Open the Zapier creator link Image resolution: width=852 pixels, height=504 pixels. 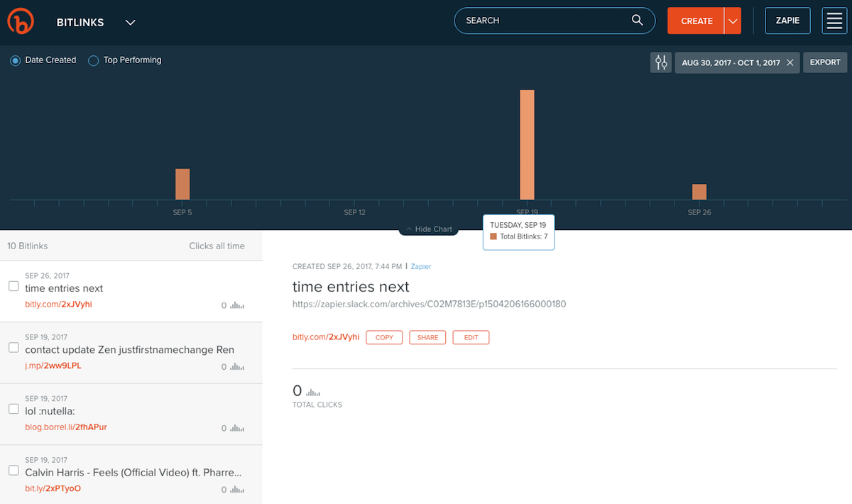[421, 266]
